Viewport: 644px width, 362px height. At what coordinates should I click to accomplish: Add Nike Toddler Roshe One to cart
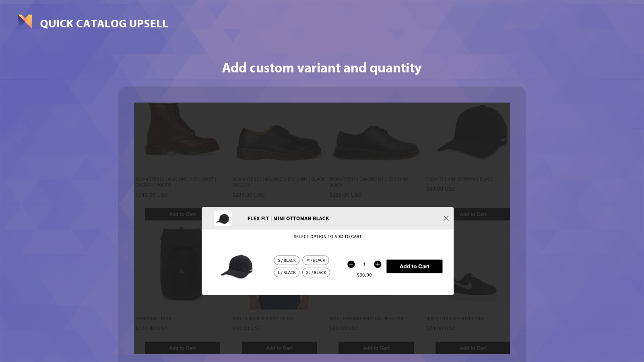click(473, 348)
